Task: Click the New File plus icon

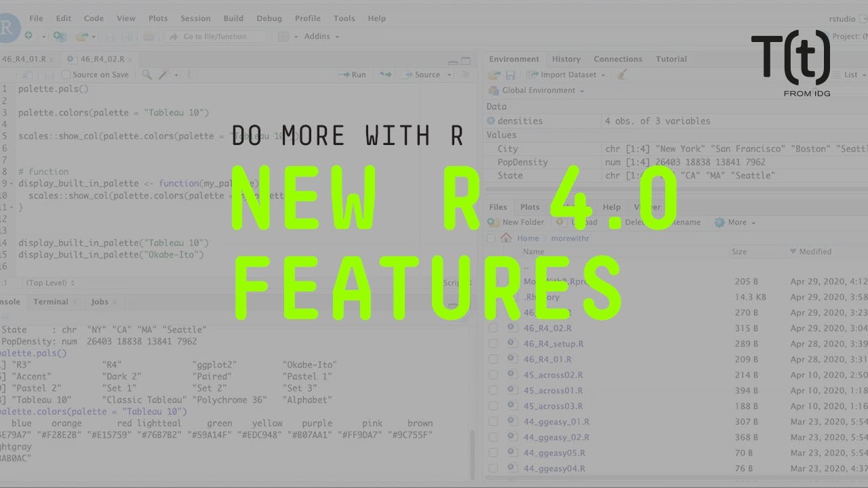Action: [28, 36]
